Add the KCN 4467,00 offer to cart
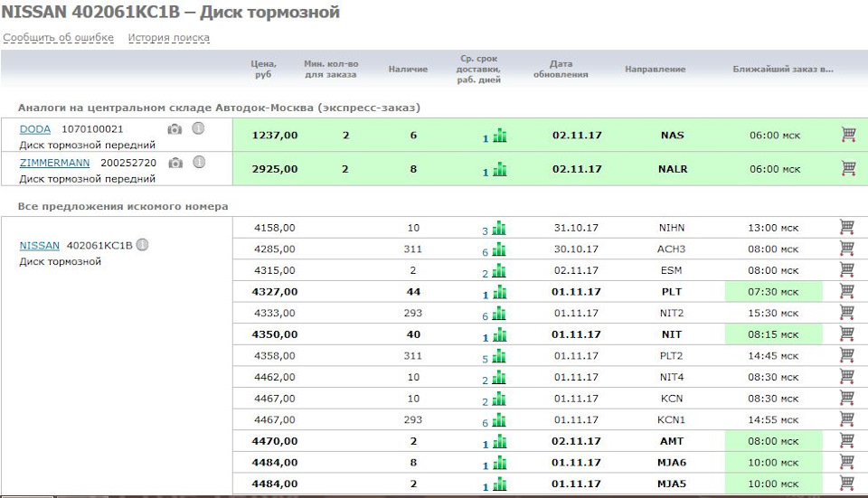Image resolution: width=868 pixels, height=498 pixels. (846, 398)
